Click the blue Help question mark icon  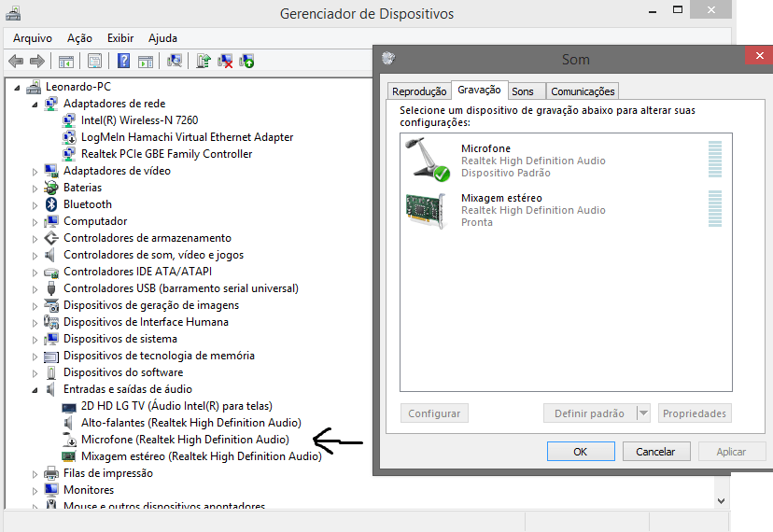click(122, 62)
